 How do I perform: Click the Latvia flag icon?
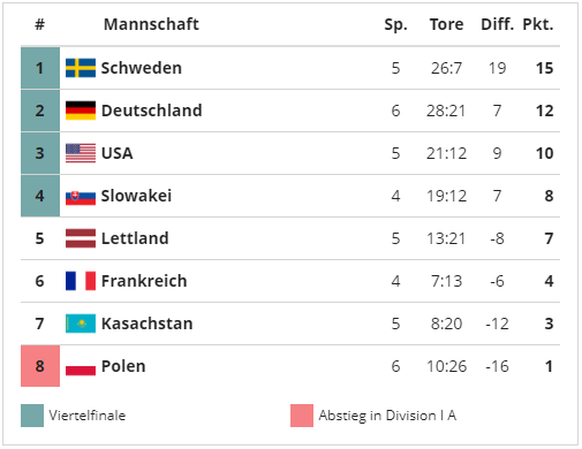[x=81, y=238]
